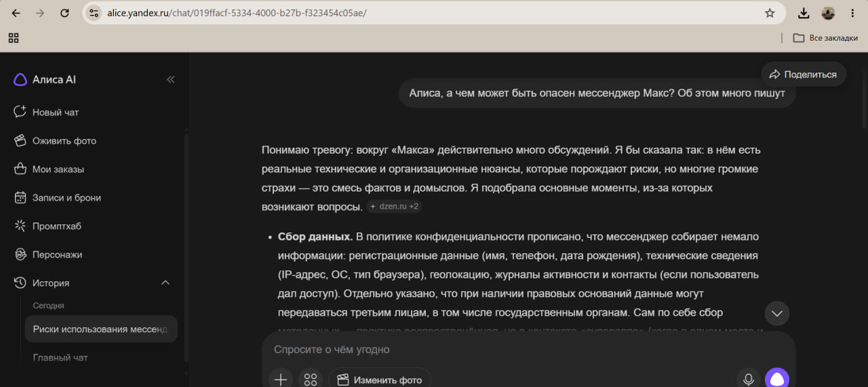
Task: Click the Поделиться share button
Action: coord(804,75)
